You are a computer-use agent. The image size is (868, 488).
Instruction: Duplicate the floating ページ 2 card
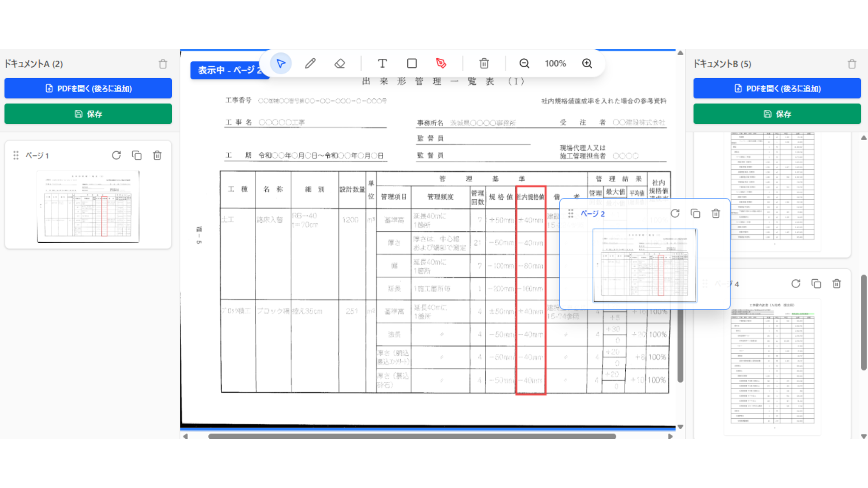pos(695,213)
